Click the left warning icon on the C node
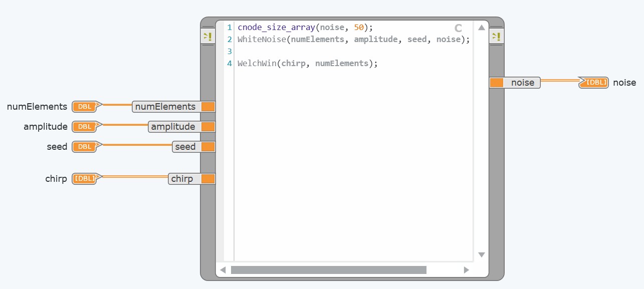The image size is (644, 289). (x=207, y=37)
